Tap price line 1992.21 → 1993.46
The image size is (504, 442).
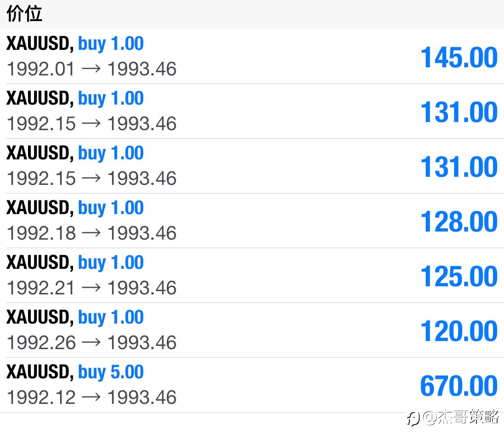pos(92,288)
